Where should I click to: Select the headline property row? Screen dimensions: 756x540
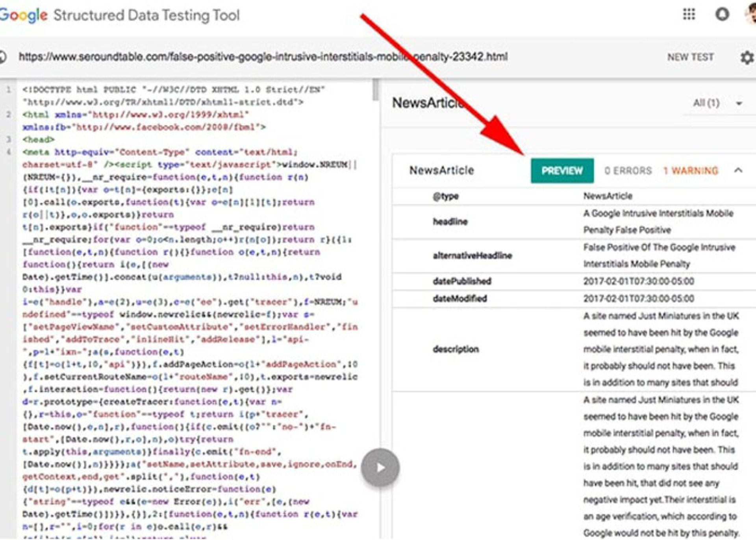point(450,222)
